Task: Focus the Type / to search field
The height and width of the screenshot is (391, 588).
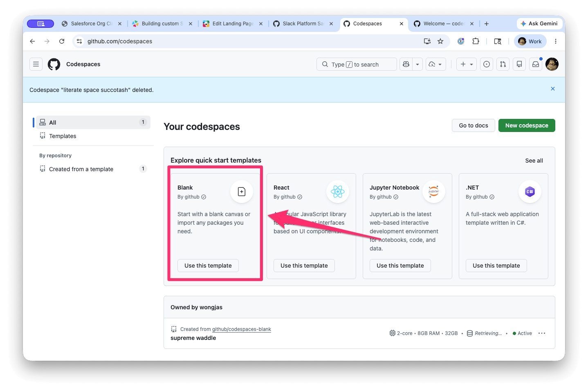Action: point(357,64)
